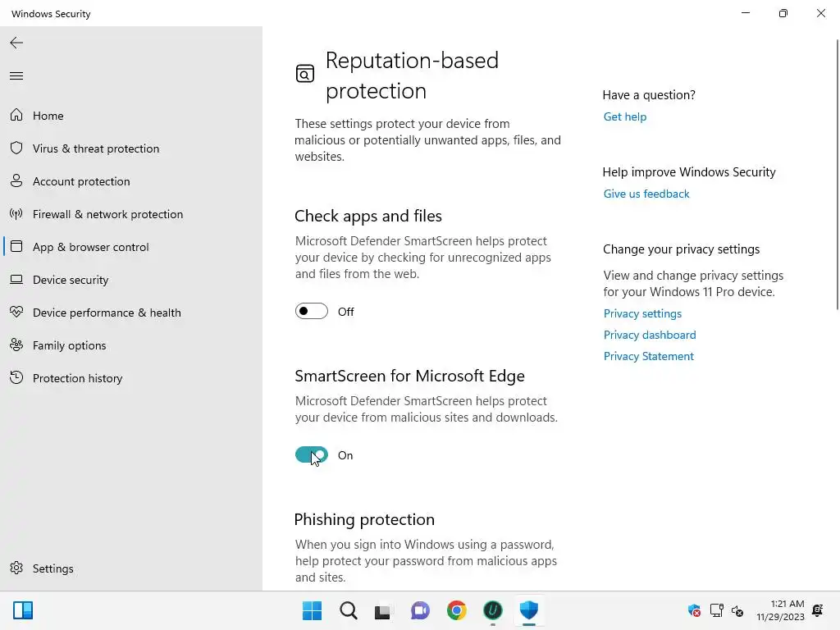
Task: Click the Reputation-based protection header icon
Action: click(305, 73)
